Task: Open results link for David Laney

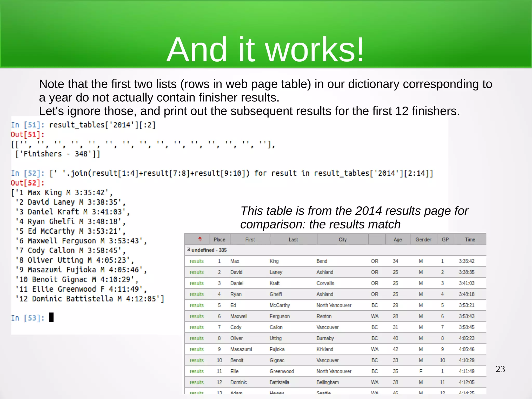Action: point(197,272)
